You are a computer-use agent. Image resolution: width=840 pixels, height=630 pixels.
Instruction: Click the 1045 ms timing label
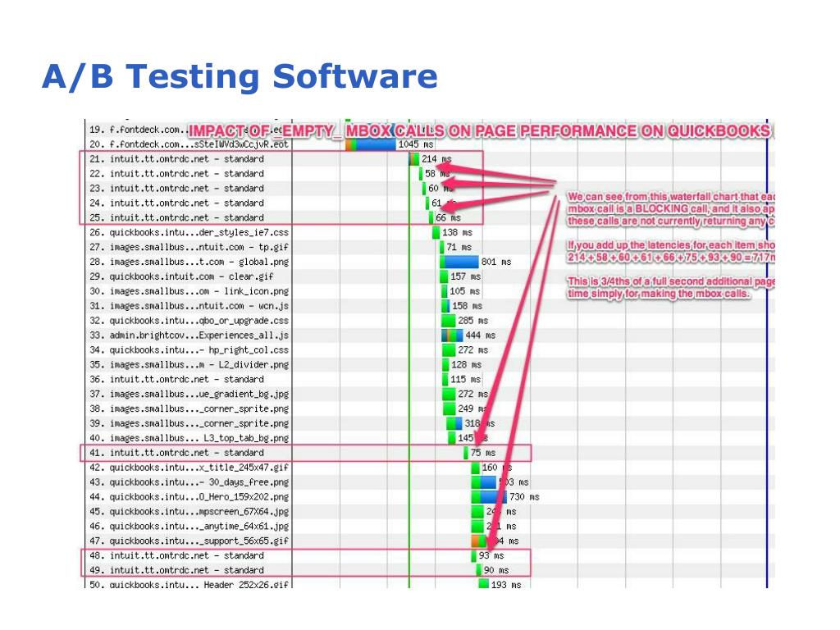416,144
